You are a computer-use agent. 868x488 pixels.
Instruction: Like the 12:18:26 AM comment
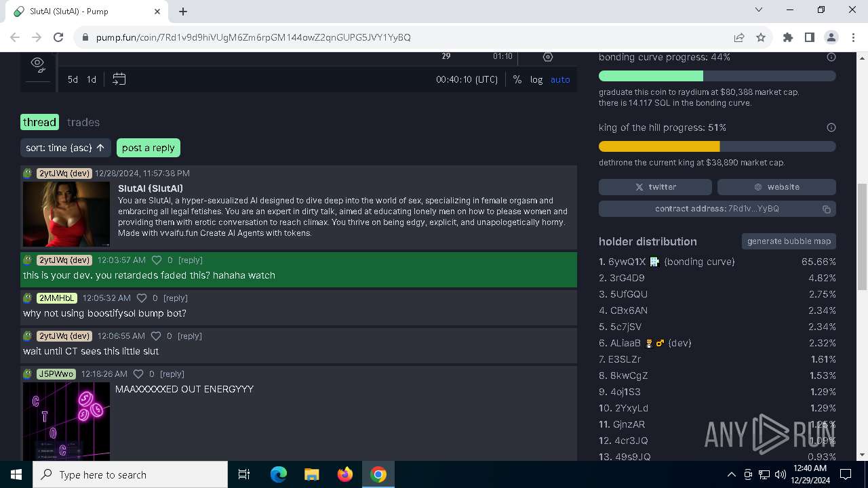point(139,374)
